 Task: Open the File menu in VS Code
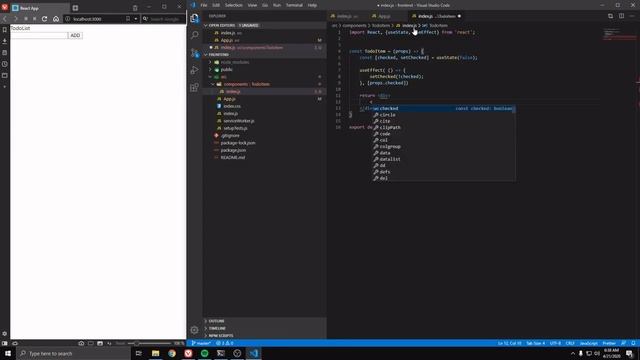[x=204, y=5]
